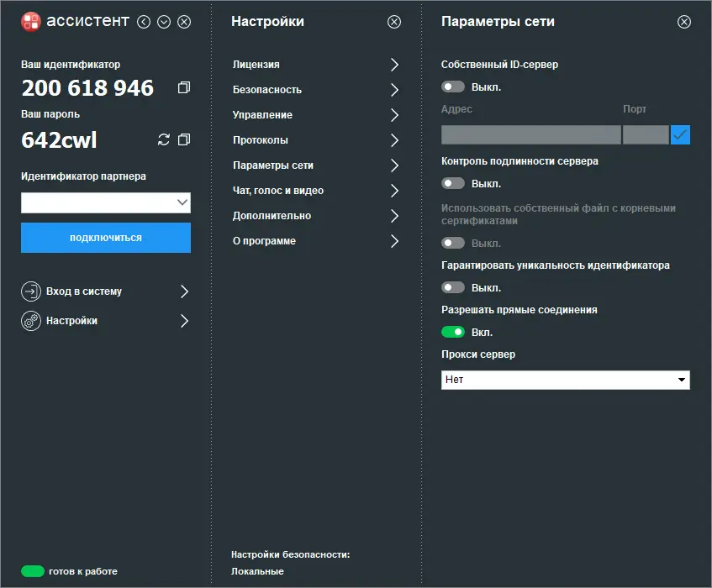This screenshot has width=712, height=588.
Task: Turn on Контроль подлинности сервера
Action: 453,183
